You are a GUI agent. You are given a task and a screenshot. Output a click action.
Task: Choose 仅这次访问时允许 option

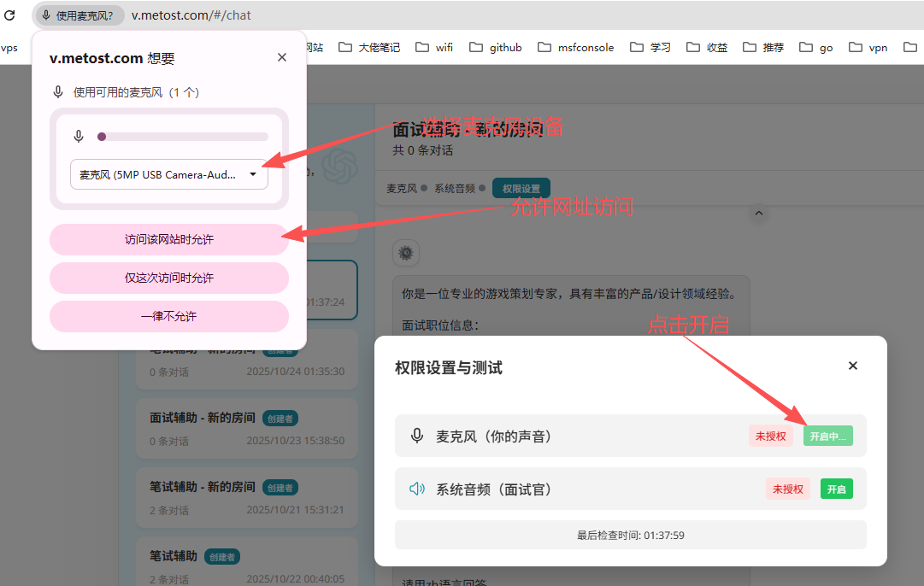pos(169,278)
